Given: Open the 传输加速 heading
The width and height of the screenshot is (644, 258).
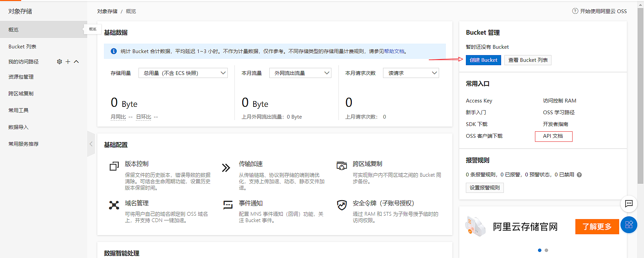Looking at the screenshot, I should coord(251,164).
